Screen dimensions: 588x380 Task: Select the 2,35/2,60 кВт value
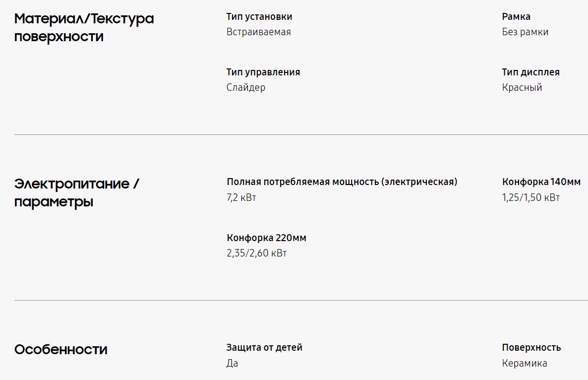(x=257, y=253)
